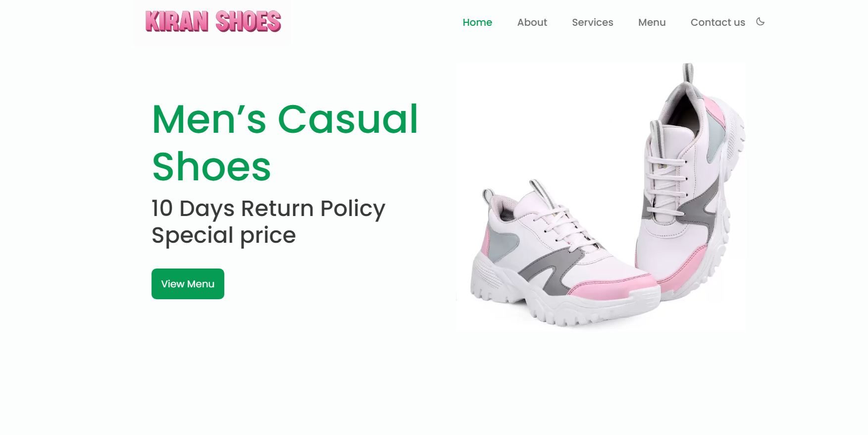Select the Menu link in the navbar
The image size is (868, 435).
pyautogui.click(x=652, y=22)
